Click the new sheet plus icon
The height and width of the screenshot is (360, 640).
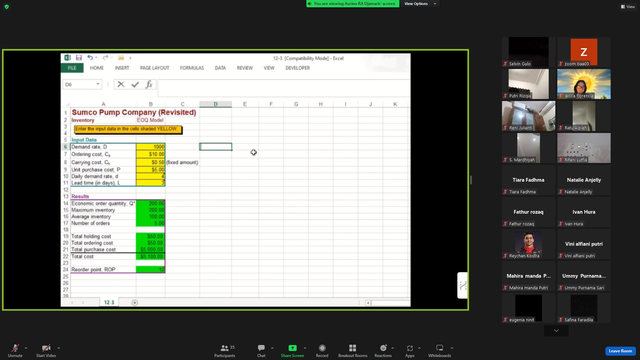pyautogui.click(x=135, y=302)
